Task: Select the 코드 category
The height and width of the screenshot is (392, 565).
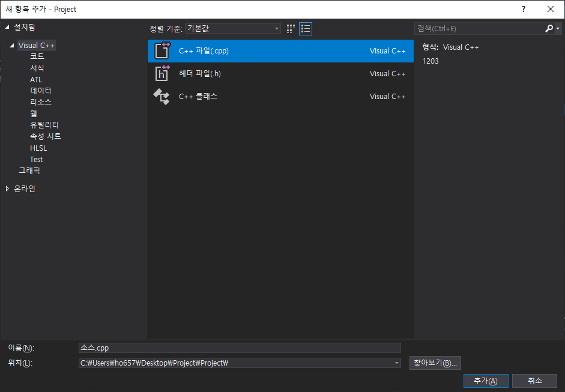Action: [x=37, y=56]
